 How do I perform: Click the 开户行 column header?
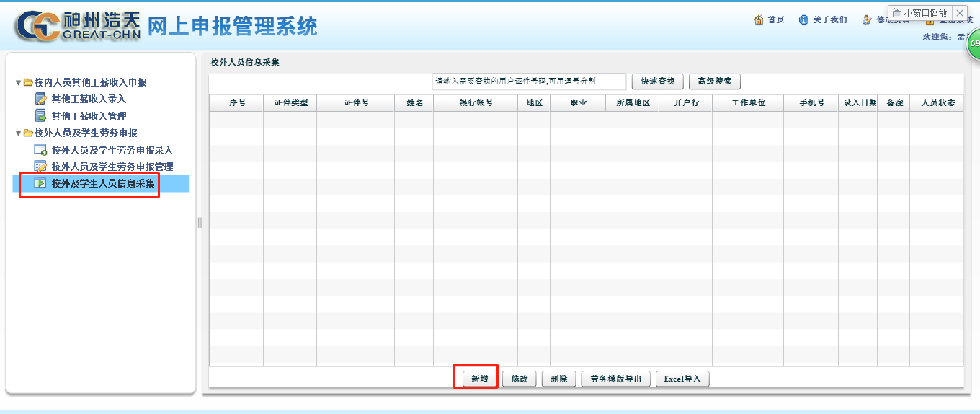point(686,103)
